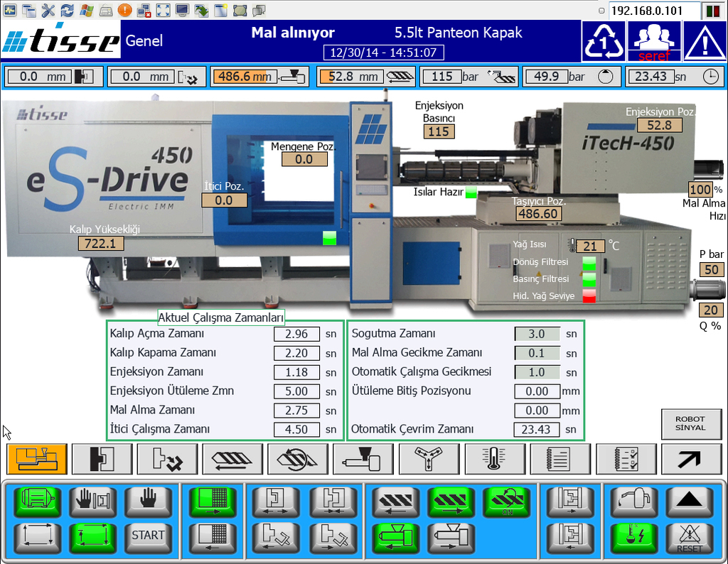Edit the Sogutma Zamanı value 3.0
This screenshot has width=728, height=564.
tap(537, 334)
